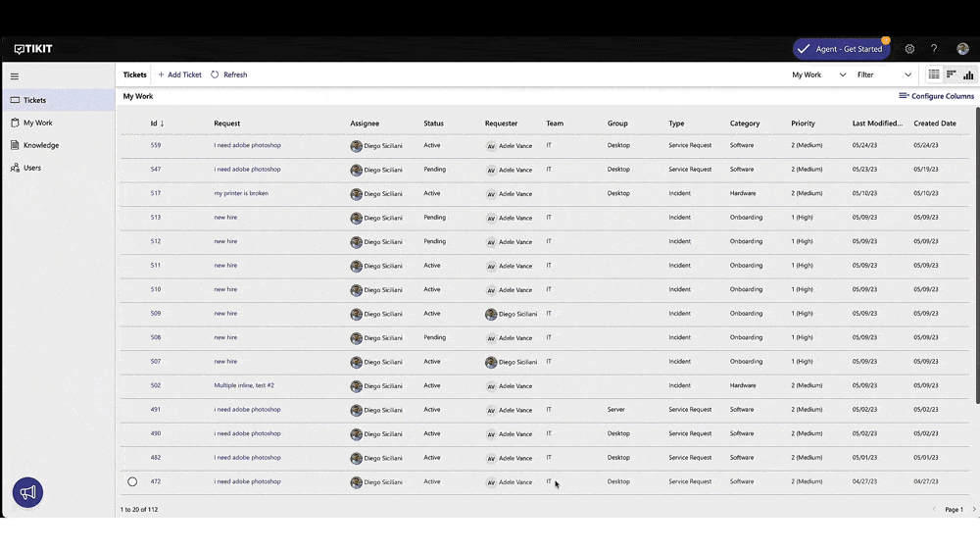Click the Add Ticket button
Viewport: 980px width, 552px height.
point(179,75)
